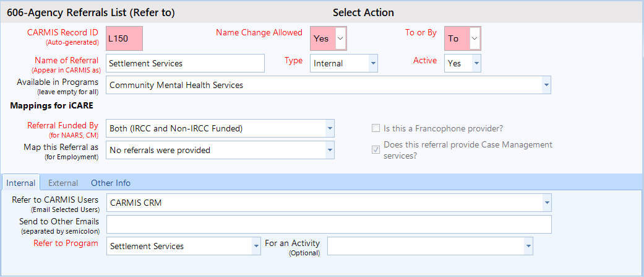Open the Refer to Program dropdown
Image resolution: width=644 pixels, height=277 pixels.
pos(256,246)
